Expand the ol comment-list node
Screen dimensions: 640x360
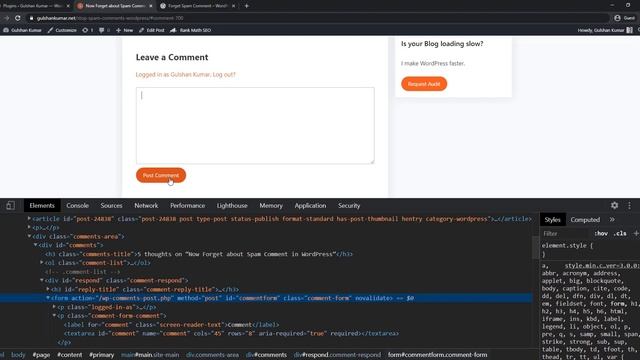[42, 263]
